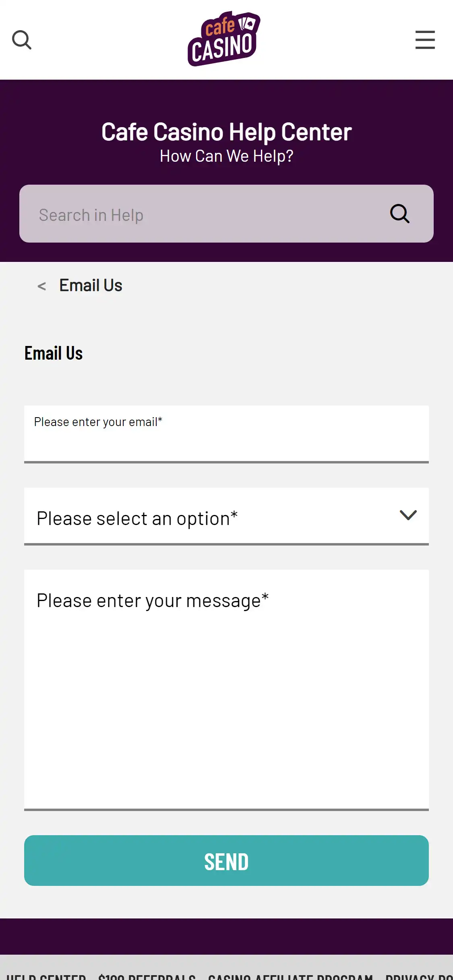
Task: Open the hamburger menu
Action: click(425, 40)
